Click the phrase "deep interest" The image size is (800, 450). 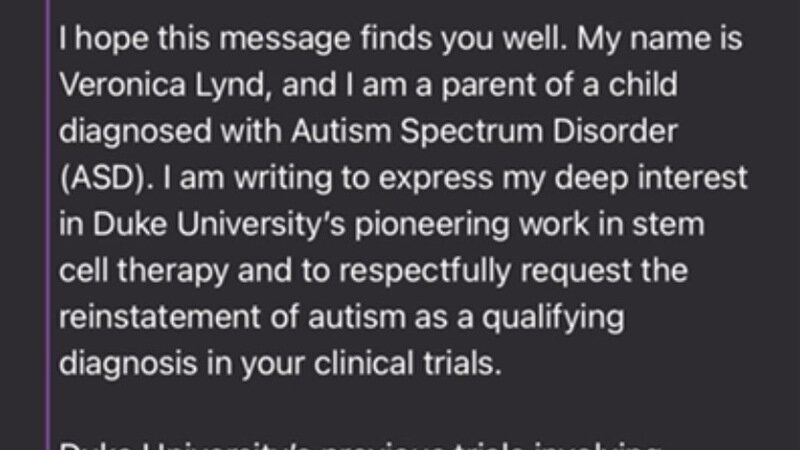[651, 178]
